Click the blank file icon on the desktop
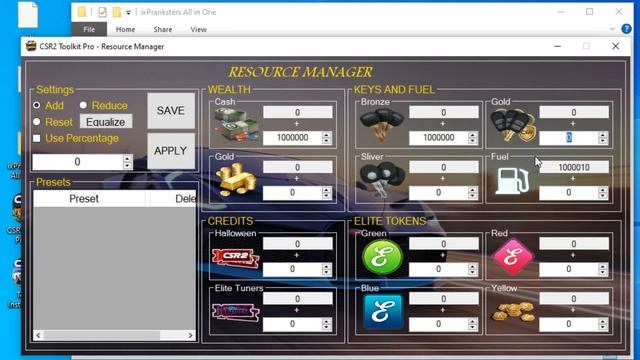This screenshot has width=640, height=360. click(28, 15)
